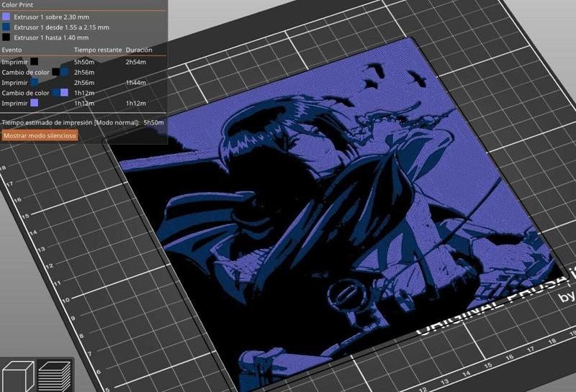Select light purple swatch for sobre 2.30 mm

[6, 17]
